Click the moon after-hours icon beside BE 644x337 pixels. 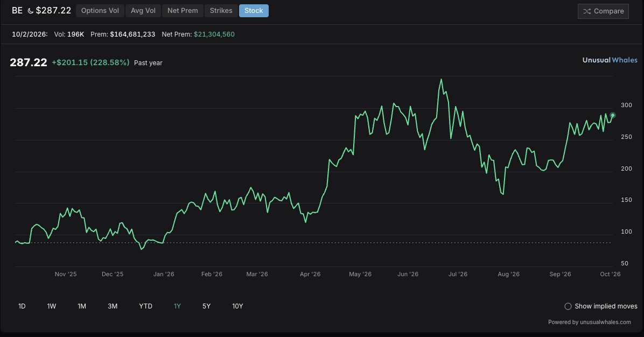click(x=30, y=11)
